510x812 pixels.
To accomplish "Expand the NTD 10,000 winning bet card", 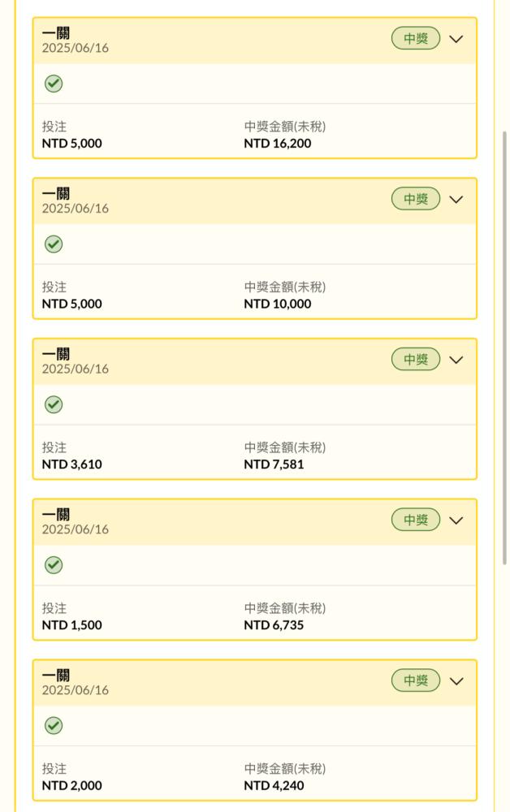I will [456, 200].
